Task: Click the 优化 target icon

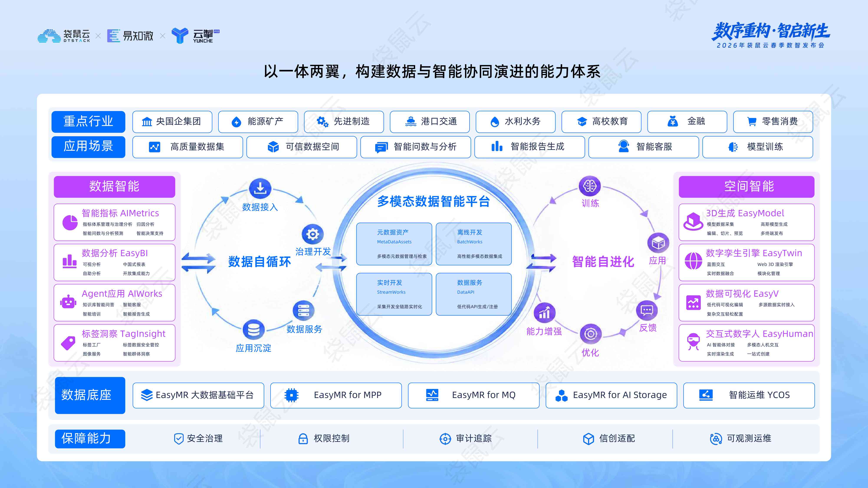Action: coord(590,334)
